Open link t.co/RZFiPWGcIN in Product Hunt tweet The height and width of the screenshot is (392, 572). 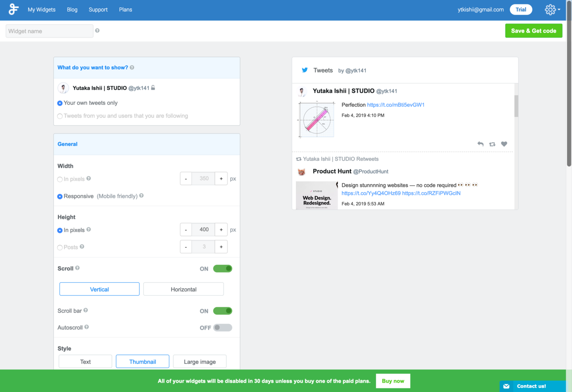tap(431, 193)
